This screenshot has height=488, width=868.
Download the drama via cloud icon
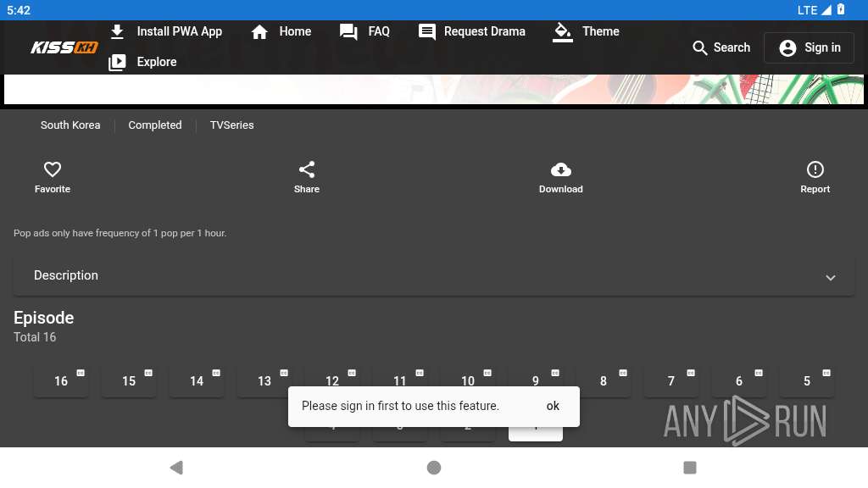(561, 177)
